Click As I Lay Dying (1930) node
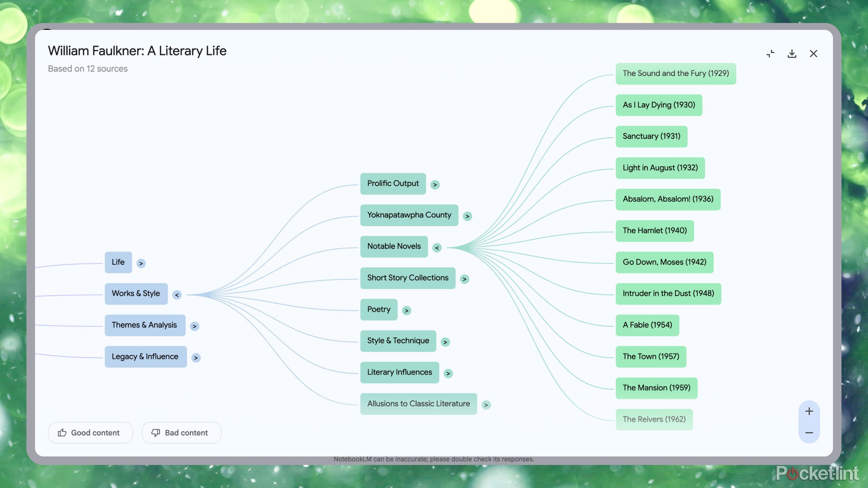The image size is (868, 488). [x=659, y=105]
